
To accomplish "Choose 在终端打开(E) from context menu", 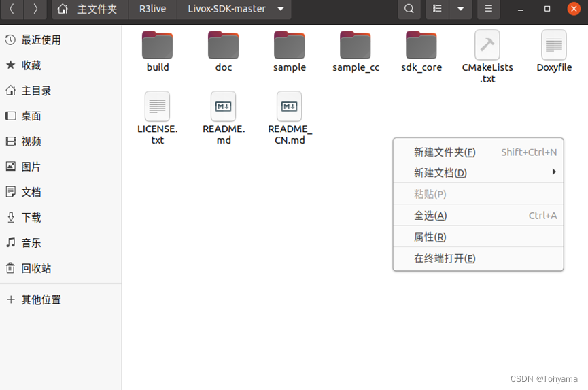I will point(478,258).
